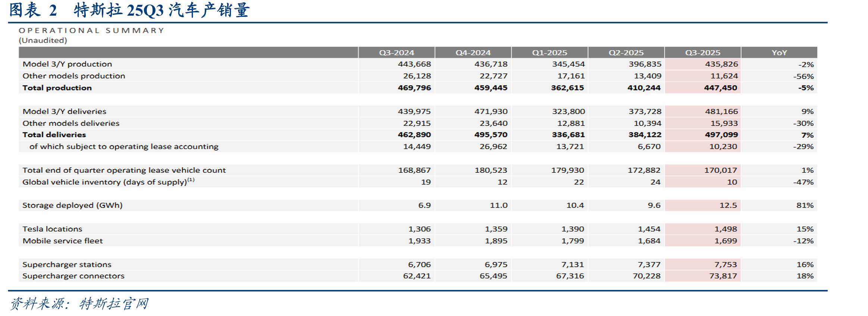
Task: Click the Storage deployed (GWh) label
Action: (72, 205)
